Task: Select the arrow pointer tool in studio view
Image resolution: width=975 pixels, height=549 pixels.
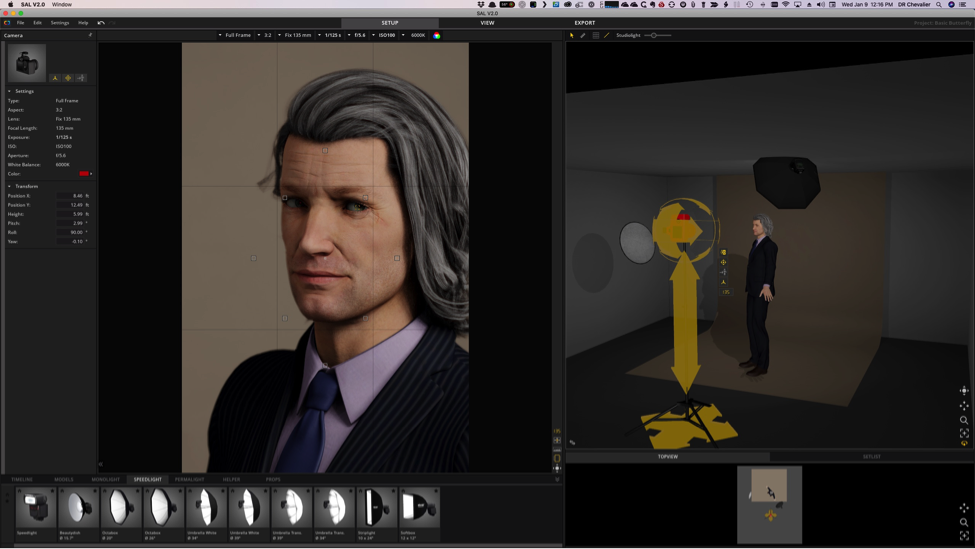Action: click(x=572, y=35)
